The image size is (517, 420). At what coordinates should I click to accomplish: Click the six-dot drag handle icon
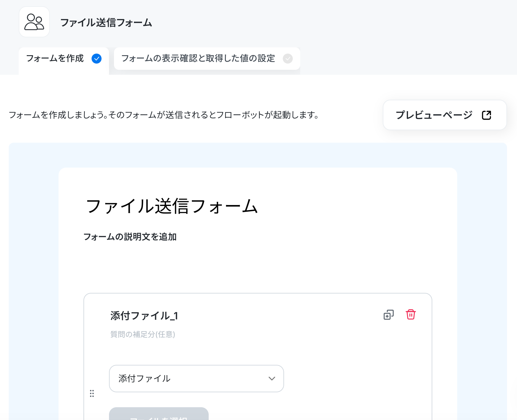tap(92, 394)
